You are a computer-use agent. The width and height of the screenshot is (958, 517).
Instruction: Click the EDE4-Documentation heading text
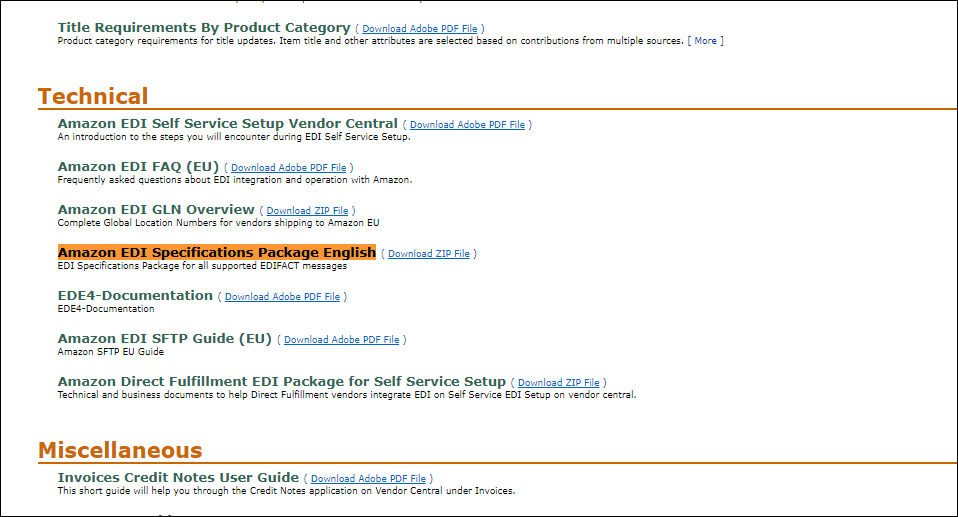click(135, 296)
